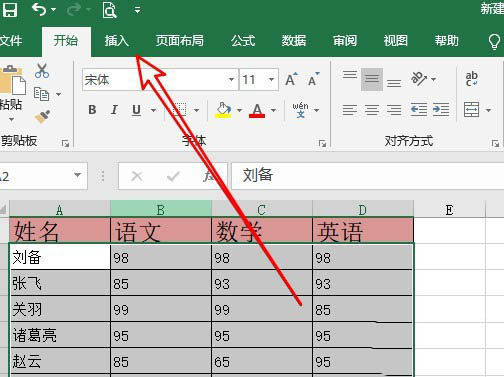Select the 开始 ribbon tab
The width and height of the screenshot is (504, 377).
pos(66,41)
